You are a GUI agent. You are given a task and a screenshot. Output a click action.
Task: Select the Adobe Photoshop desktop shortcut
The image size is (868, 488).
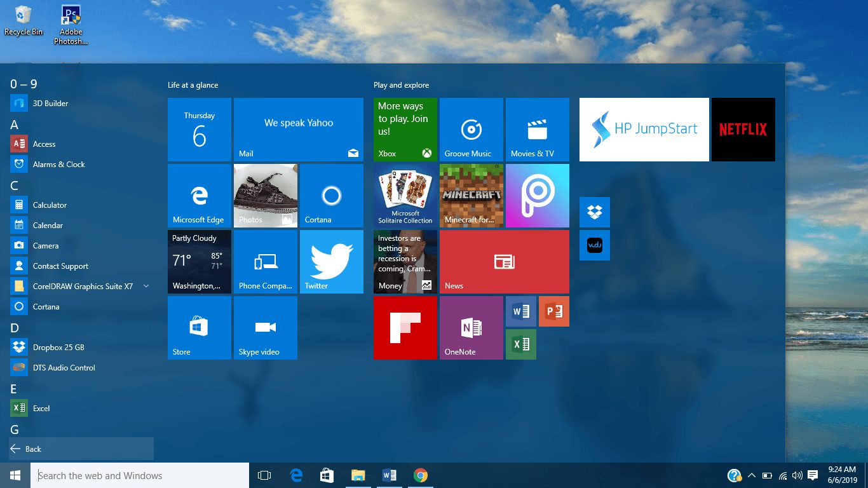click(71, 25)
